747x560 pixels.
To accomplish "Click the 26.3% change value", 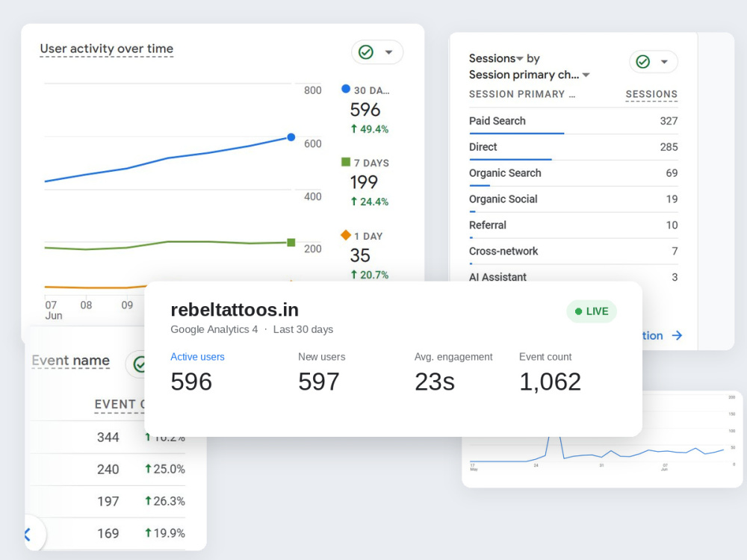I will click(x=165, y=501).
